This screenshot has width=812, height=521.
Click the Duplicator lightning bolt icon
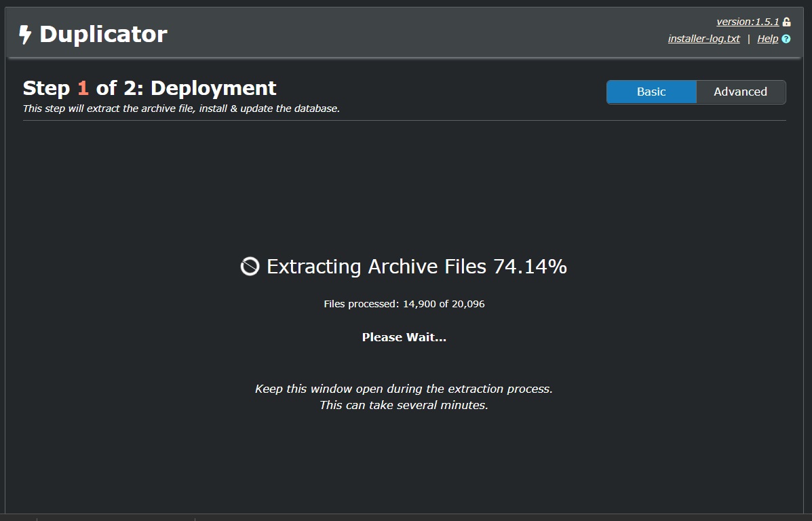(x=25, y=35)
